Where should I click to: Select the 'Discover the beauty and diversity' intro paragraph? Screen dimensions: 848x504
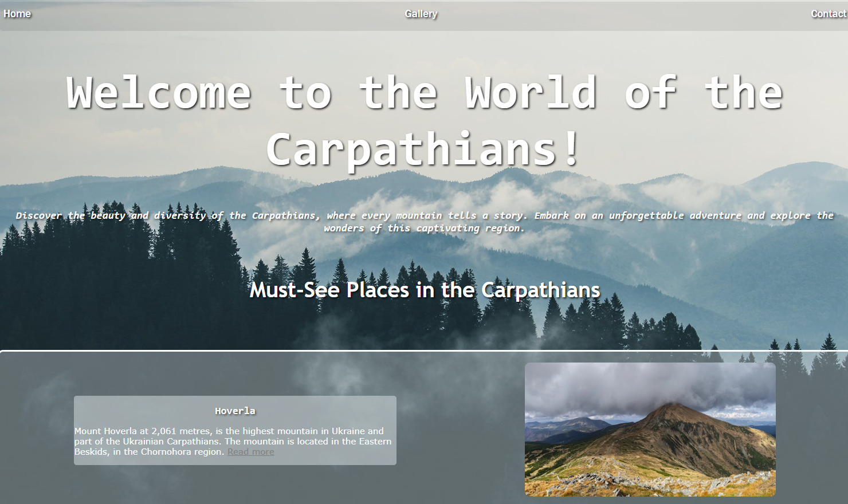(425, 222)
